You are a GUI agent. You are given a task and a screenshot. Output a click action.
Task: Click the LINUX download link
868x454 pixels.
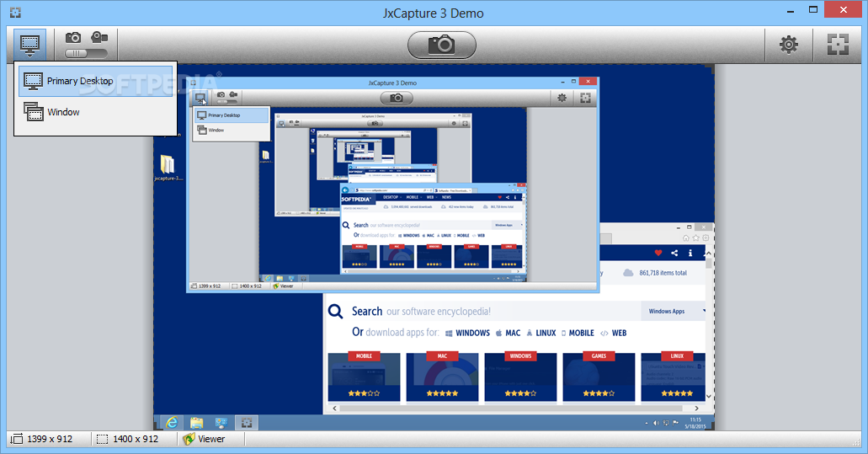(x=541, y=334)
